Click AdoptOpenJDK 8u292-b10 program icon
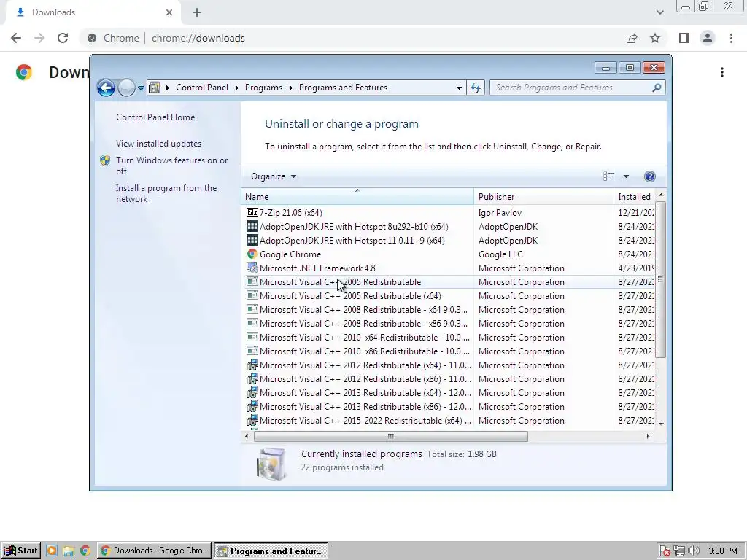Screen dimensions: 747x560 [x=252, y=226]
